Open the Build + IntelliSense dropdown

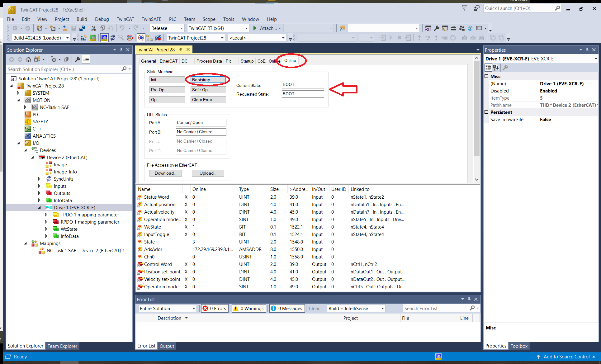[x=355, y=308]
